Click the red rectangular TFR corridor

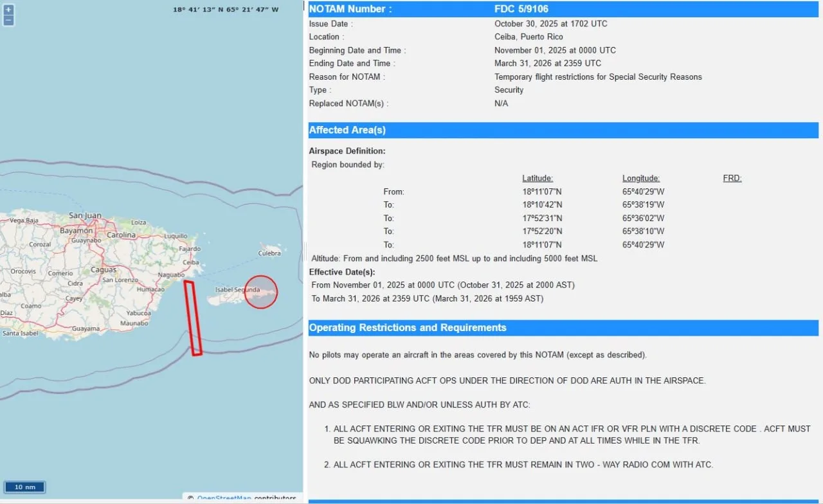(192, 318)
